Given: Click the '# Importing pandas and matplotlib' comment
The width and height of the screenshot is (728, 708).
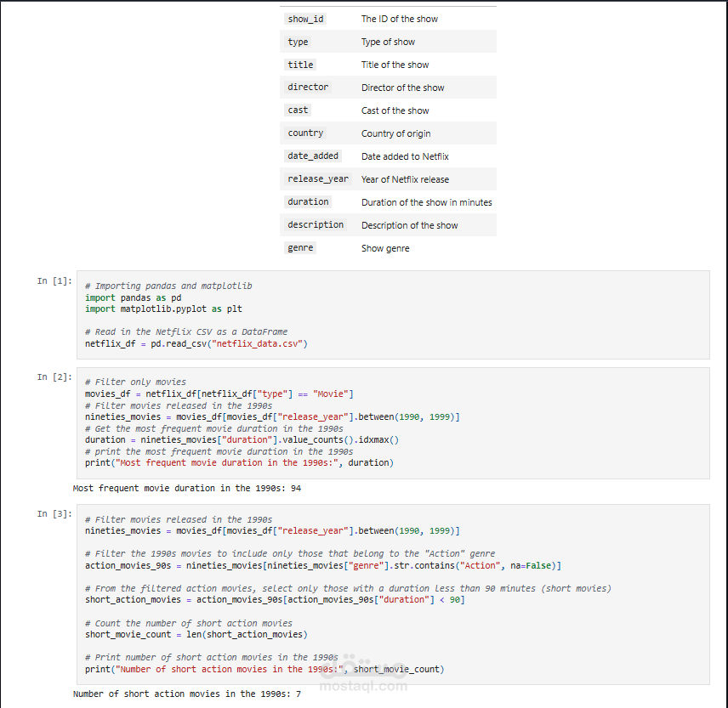Looking at the screenshot, I should tap(168, 286).
